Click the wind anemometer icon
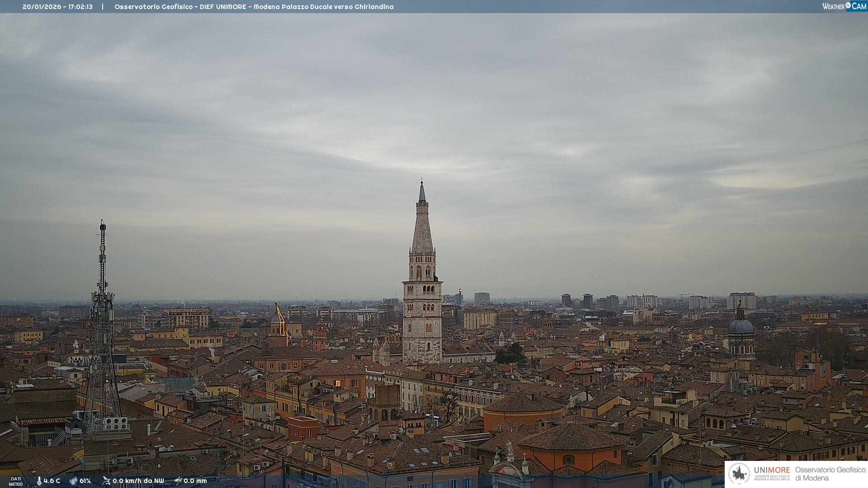Viewport: 868px width, 488px height. (106, 481)
